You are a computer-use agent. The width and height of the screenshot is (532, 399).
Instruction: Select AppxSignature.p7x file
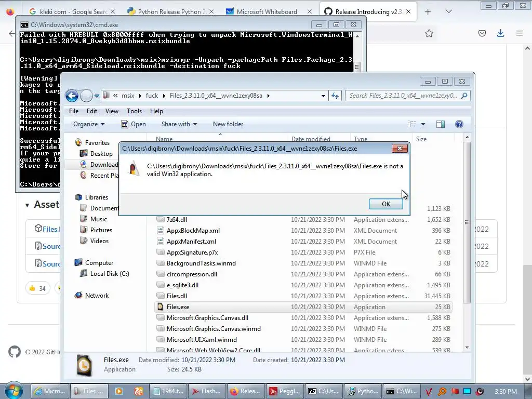click(192, 252)
